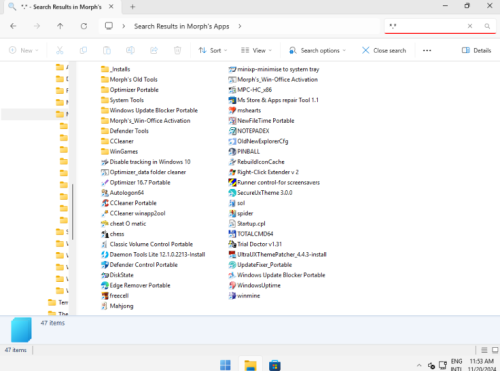Add a new tab
The image size is (500, 371).
click(x=132, y=7)
